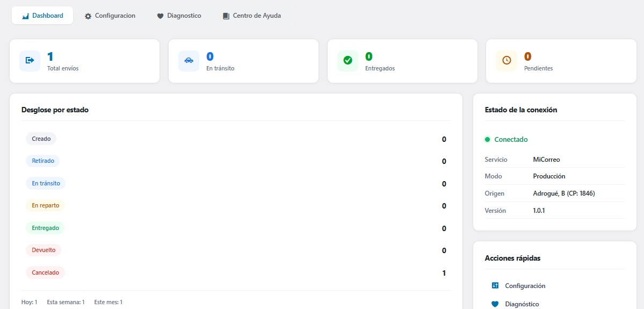
Task: Click the En reparto status badge
Action: [x=46, y=205]
